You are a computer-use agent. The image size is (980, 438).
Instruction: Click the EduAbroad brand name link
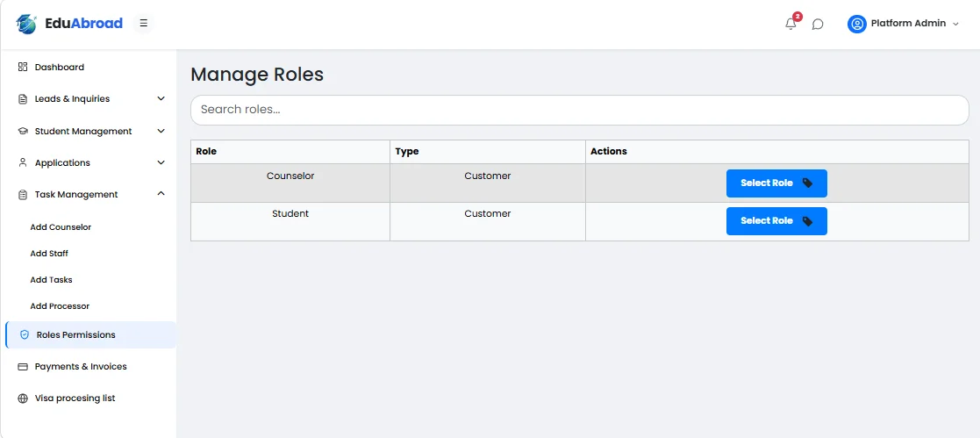[83, 24]
